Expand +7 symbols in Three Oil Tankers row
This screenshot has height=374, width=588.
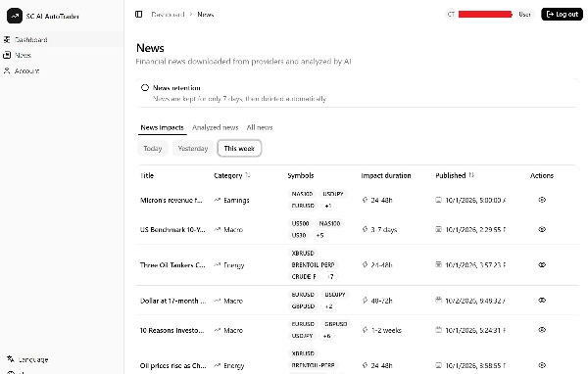click(330, 276)
